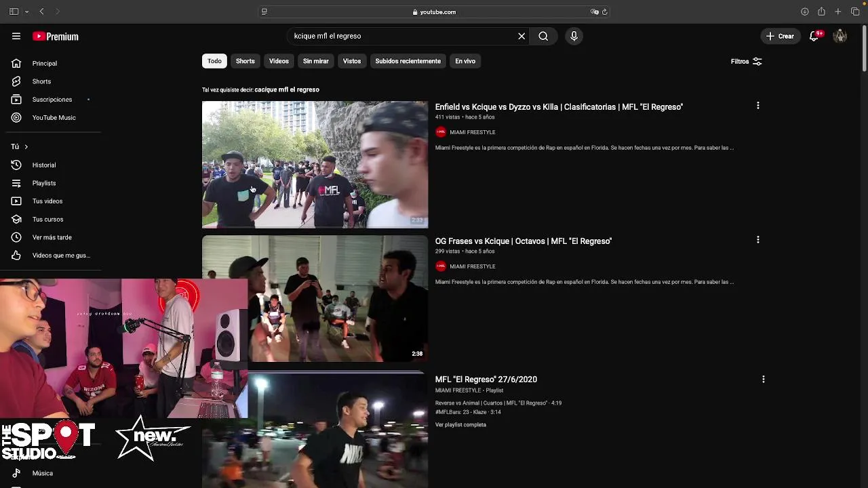Image resolution: width=868 pixels, height=488 pixels.
Task: Open Ver más tarde in sidebar
Action: pyautogui.click(x=51, y=237)
